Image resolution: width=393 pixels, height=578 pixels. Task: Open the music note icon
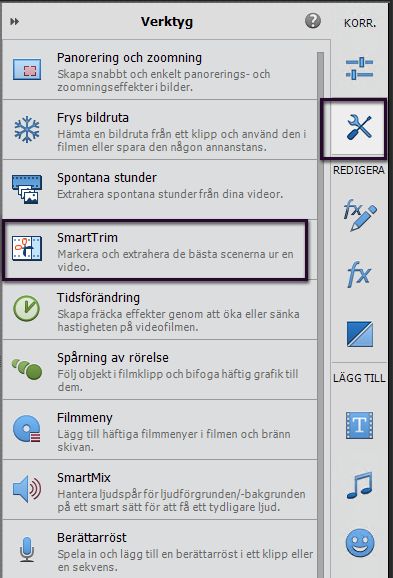[359, 485]
